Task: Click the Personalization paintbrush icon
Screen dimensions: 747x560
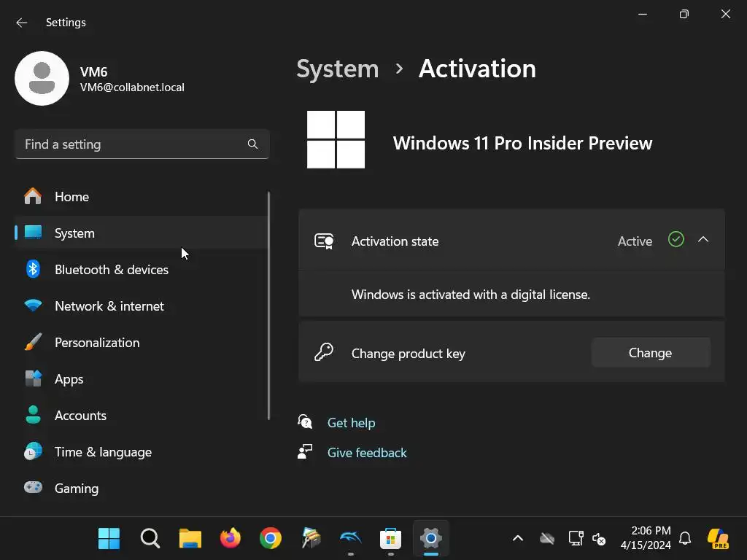Action: pos(33,342)
